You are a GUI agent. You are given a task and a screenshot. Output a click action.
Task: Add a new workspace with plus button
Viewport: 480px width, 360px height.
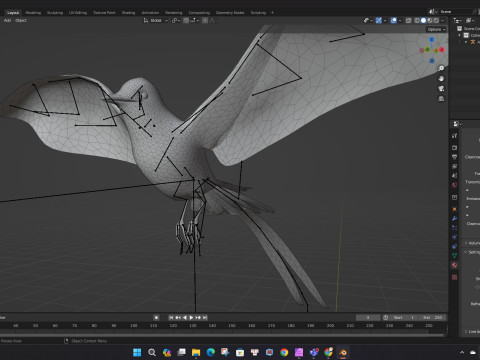pos(272,13)
